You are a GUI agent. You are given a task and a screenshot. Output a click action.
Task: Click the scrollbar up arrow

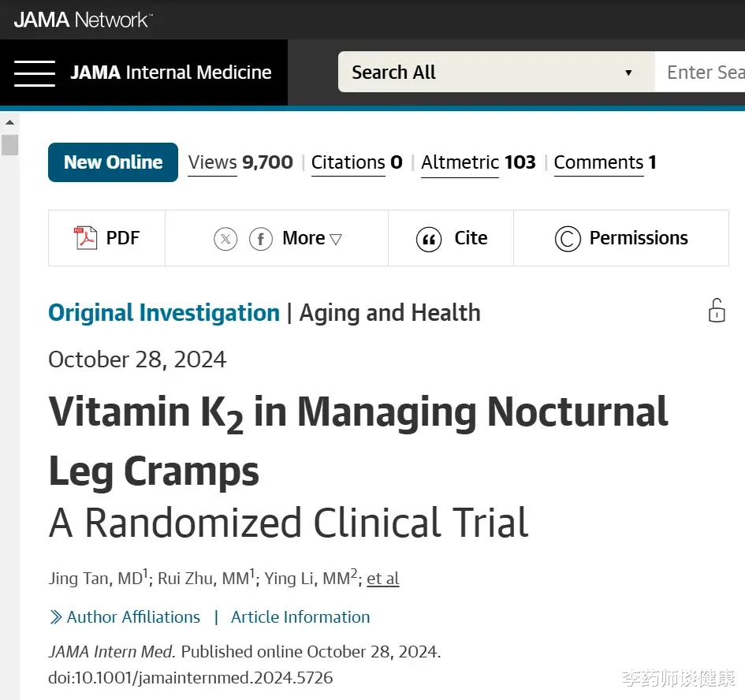[x=9, y=122]
